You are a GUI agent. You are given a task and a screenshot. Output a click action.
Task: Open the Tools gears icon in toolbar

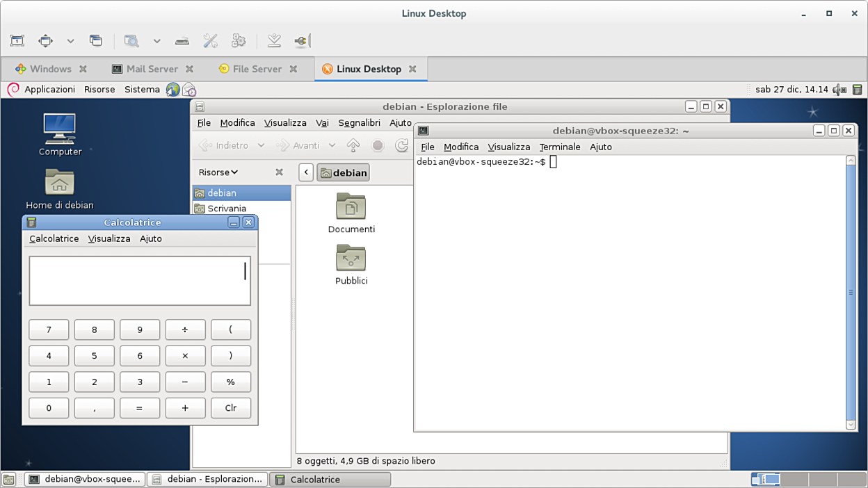point(239,41)
